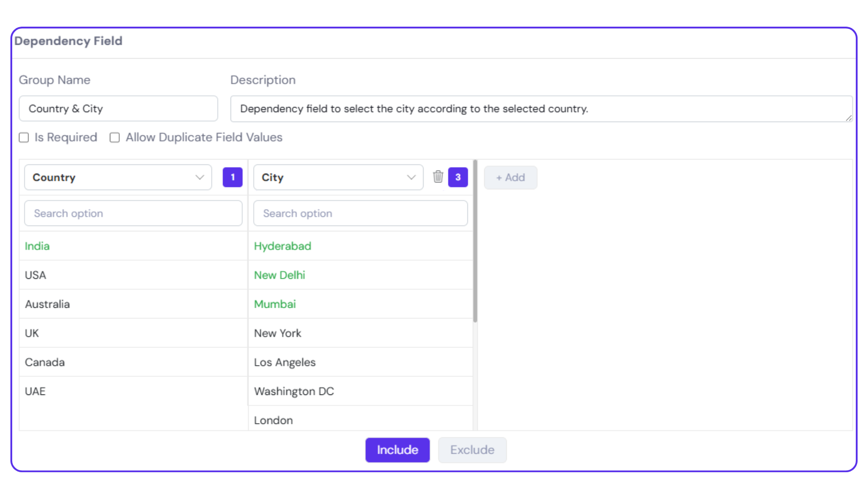Viewport: 868px width, 488px height.
Task: Select India in the country list
Action: (37, 246)
